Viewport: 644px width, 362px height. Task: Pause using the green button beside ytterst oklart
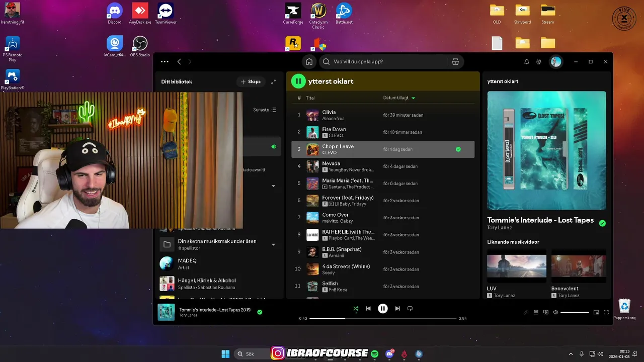tap(298, 81)
